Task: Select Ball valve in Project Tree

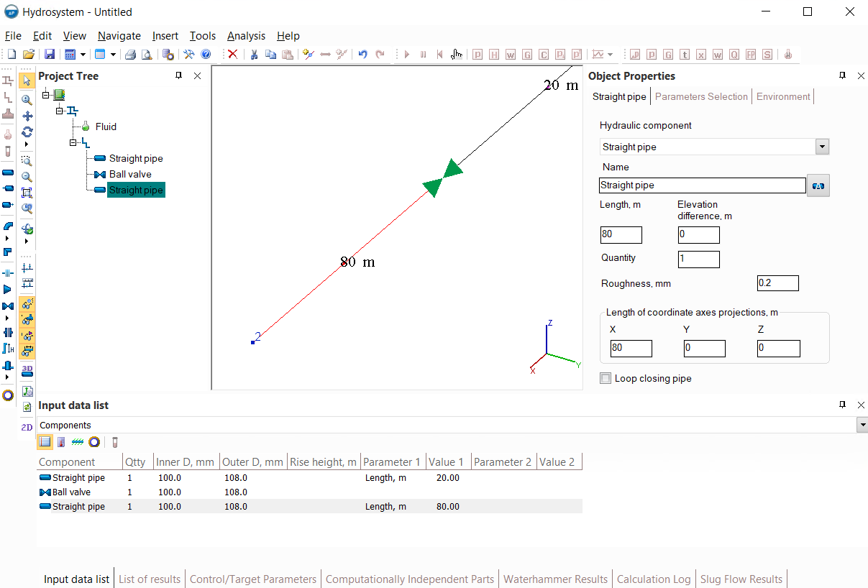Action: (x=130, y=174)
